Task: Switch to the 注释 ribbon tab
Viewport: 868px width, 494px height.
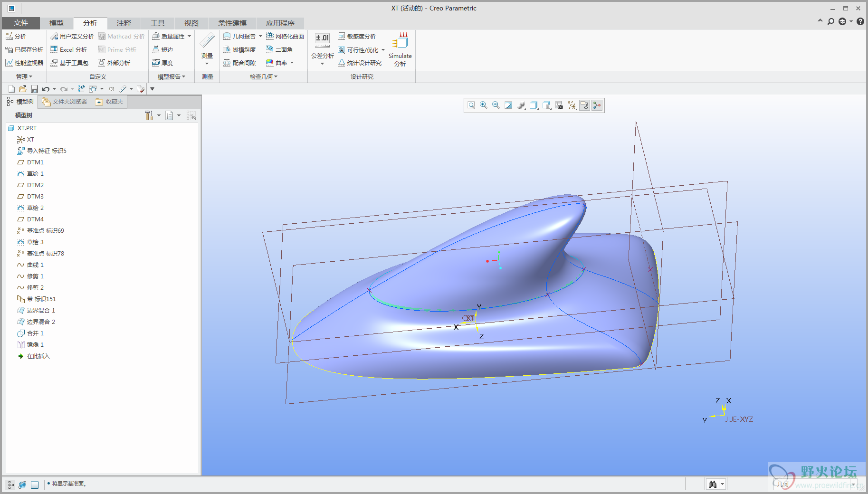Action: coord(124,23)
